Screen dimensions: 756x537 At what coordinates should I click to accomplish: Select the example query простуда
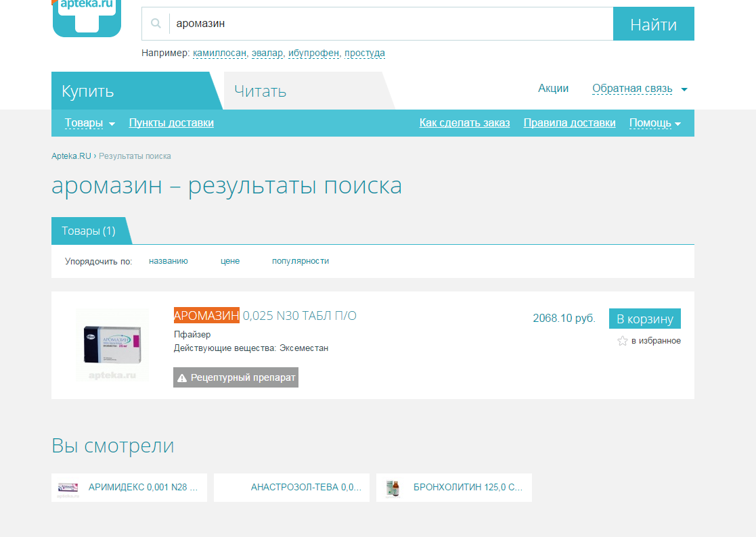click(x=365, y=53)
